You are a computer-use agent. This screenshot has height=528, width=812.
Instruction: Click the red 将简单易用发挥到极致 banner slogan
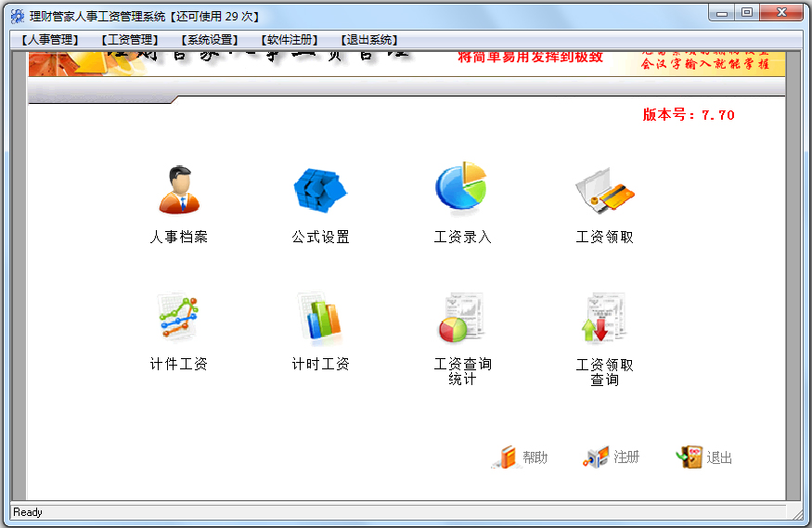coord(530,57)
